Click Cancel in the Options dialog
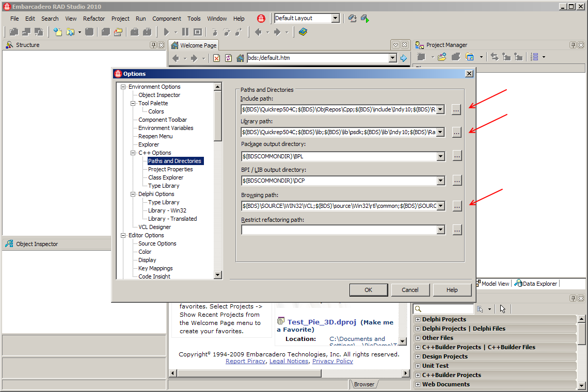 tap(410, 290)
